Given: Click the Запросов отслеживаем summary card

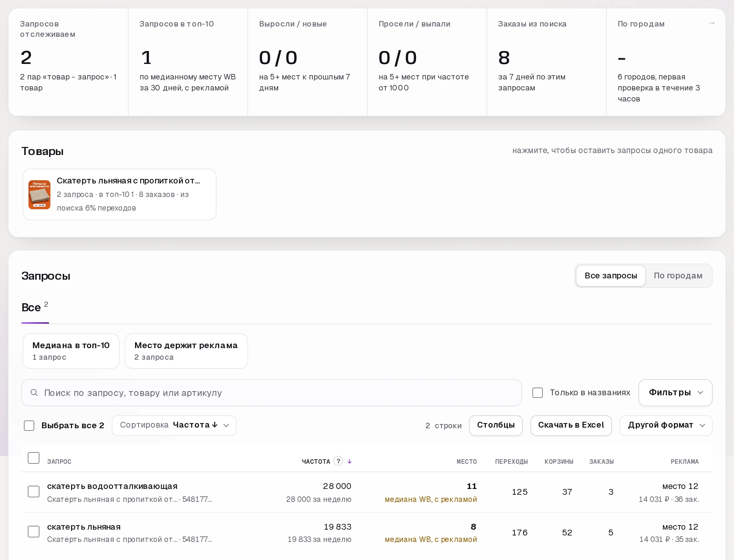Looking at the screenshot, I should tap(68, 62).
